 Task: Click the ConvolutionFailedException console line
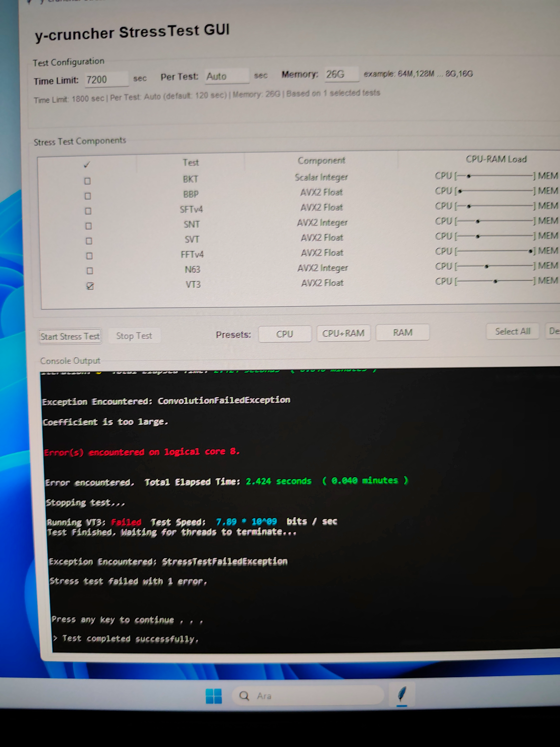166,401
